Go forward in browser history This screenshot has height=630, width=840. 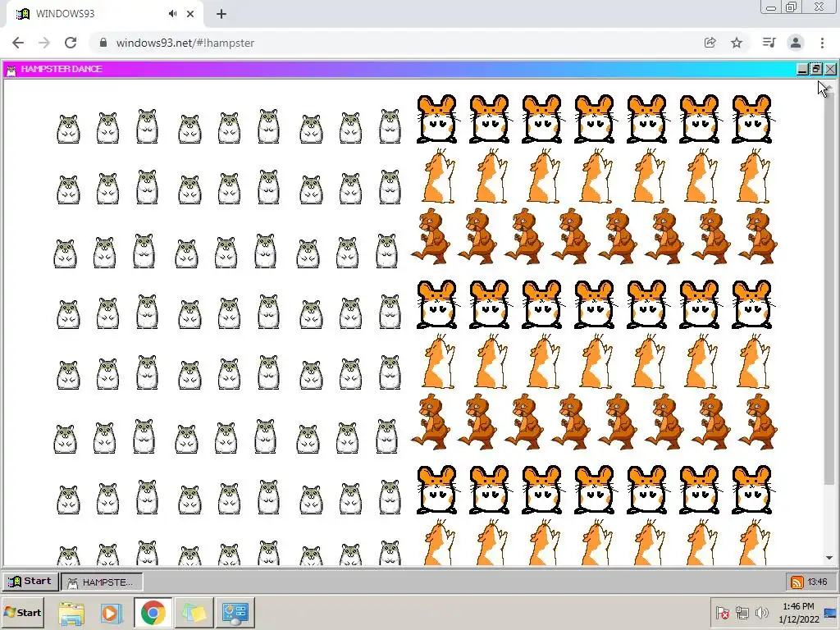pyautogui.click(x=44, y=43)
